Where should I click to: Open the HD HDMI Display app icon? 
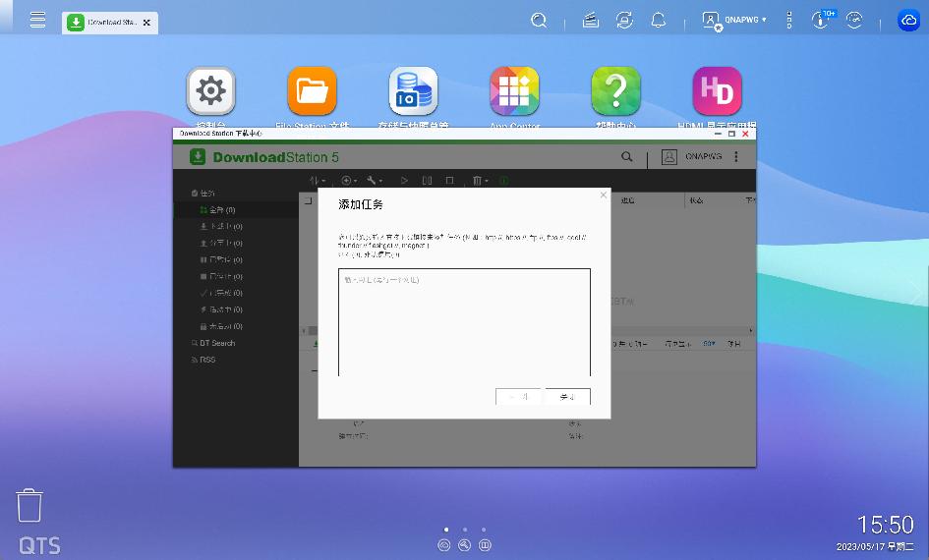point(718,91)
